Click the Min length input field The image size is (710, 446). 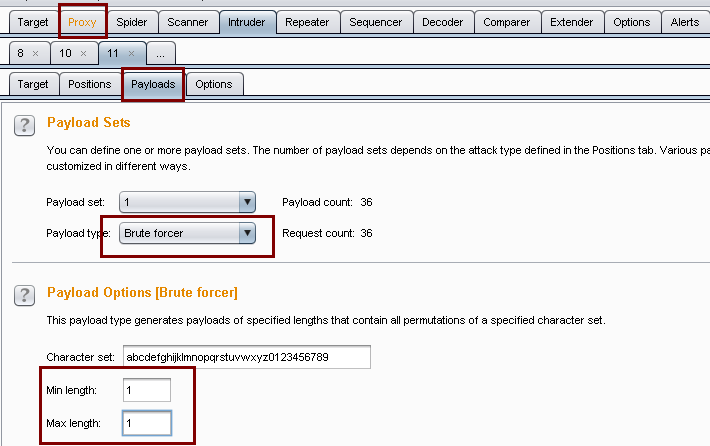tap(147, 390)
